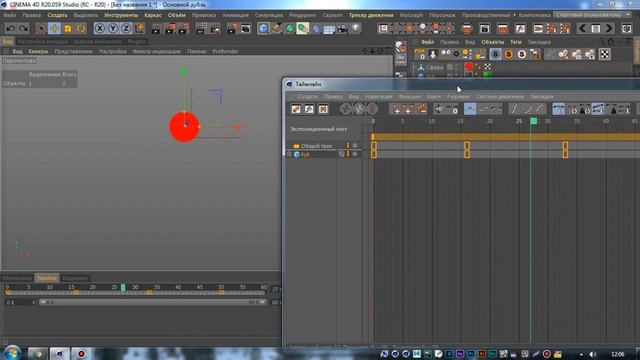Screen dimensions: 640x360
Task: Open the Создать menu in main menu bar
Action: coord(57,15)
